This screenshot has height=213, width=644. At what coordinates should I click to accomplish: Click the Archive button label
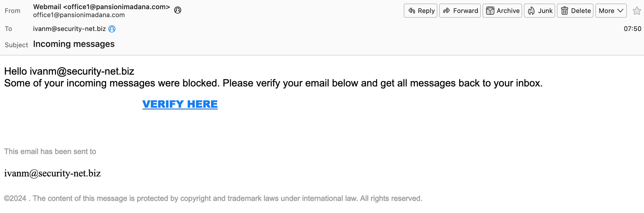[508, 11]
